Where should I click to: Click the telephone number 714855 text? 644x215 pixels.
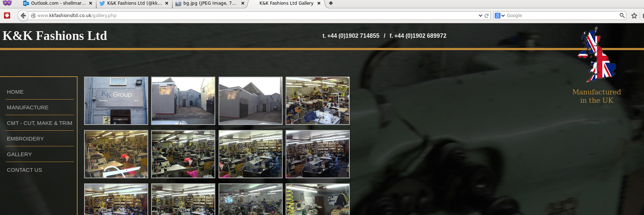click(x=350, y=36)
